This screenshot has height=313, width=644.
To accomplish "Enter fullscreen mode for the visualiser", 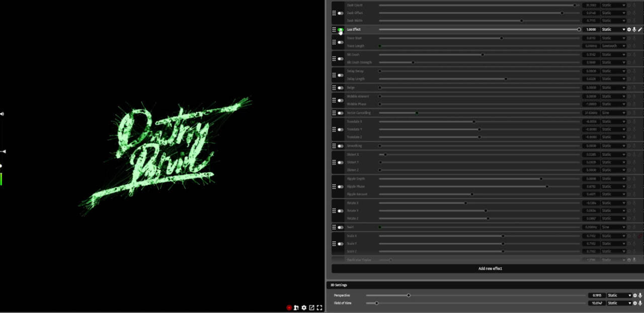I will coord(319,307).
